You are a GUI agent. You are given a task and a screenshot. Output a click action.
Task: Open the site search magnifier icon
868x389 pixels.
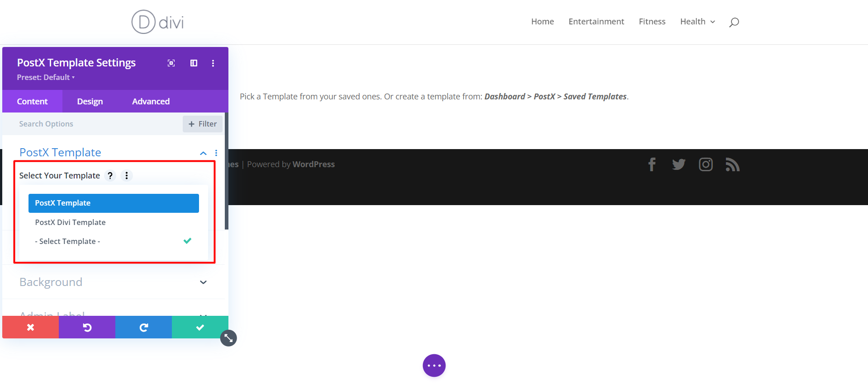pyautogui.click(x=734, y=22)
